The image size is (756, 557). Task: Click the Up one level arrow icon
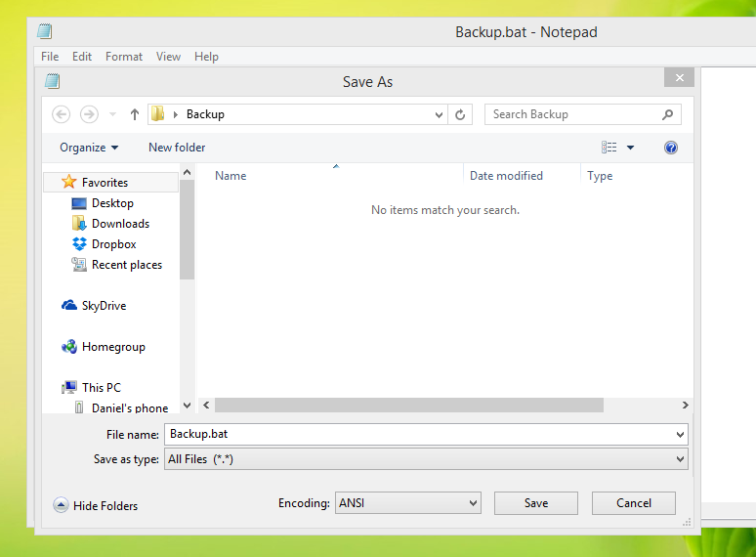point(135,114)
